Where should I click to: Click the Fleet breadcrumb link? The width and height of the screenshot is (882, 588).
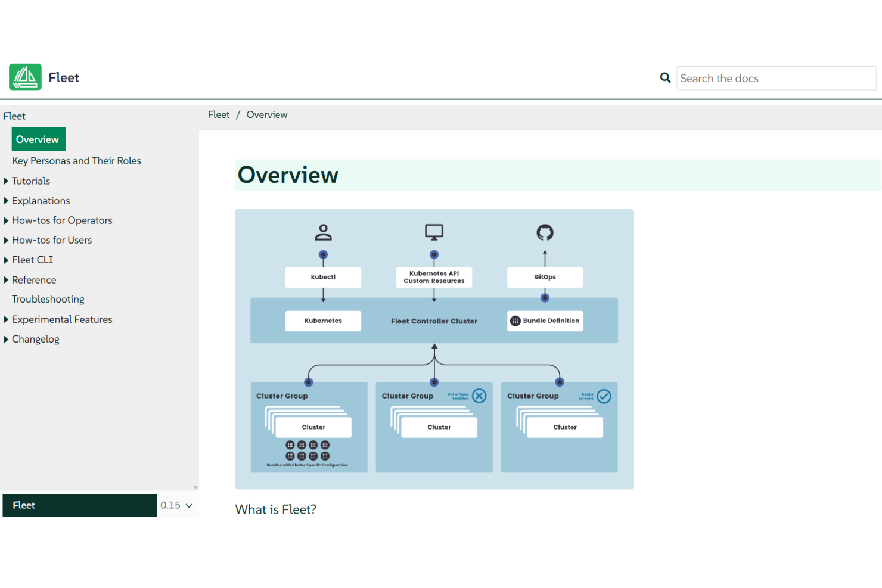[219, 115]
